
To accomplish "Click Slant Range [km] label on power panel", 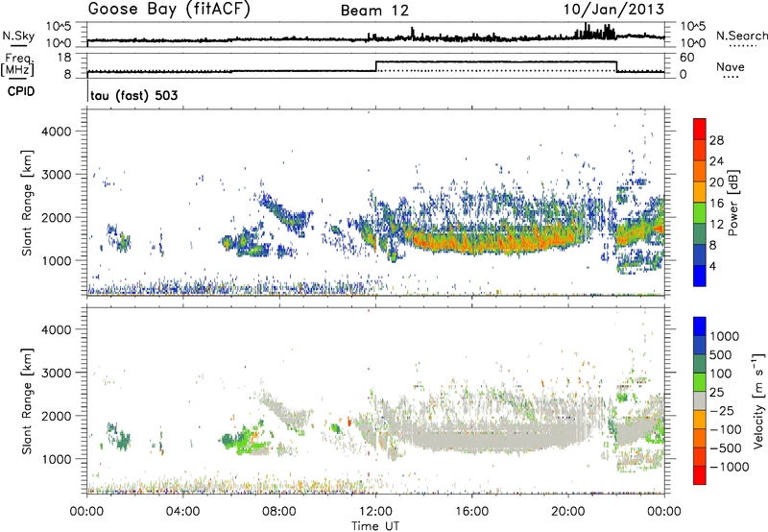I will (27, 203).
